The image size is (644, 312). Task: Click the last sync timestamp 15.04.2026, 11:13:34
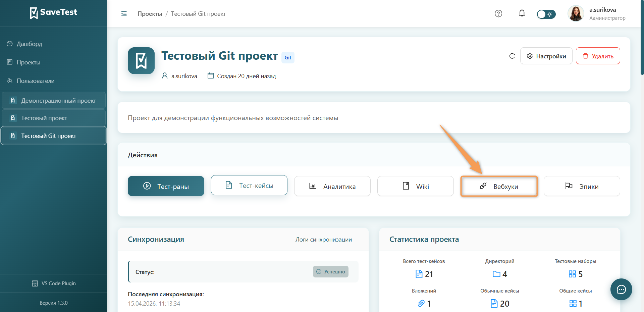[154, 304]
